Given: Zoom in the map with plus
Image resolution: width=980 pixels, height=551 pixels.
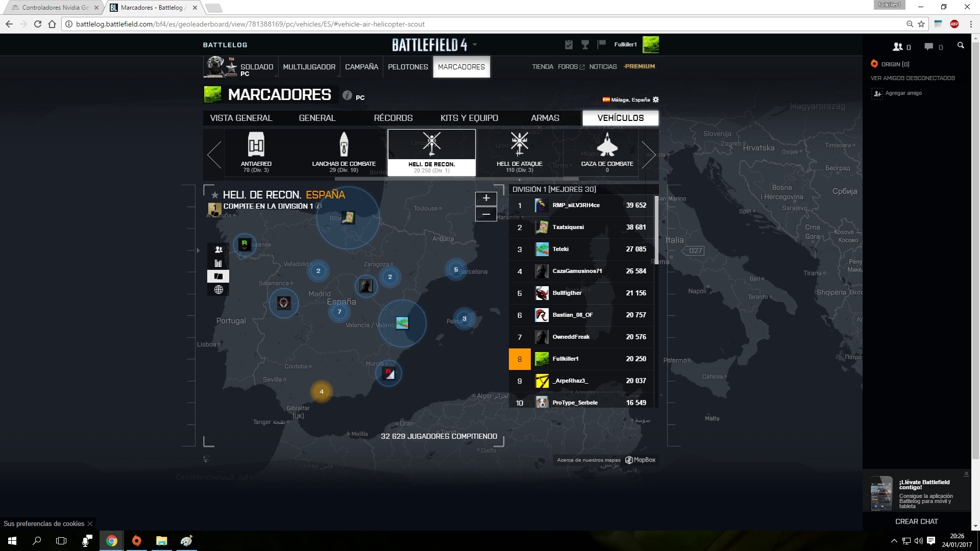Looking at the screenshot, I should point(486,198).
